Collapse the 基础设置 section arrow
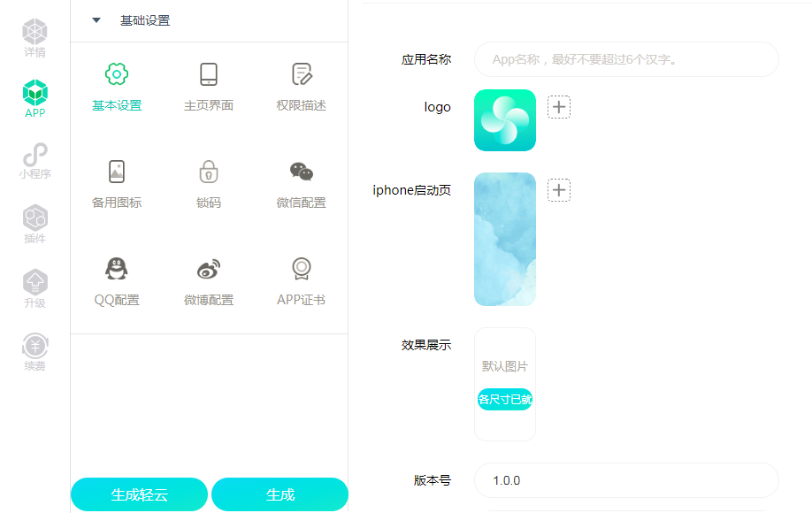Image resolution: width=812 pixels, height=513 pixels. [x=96, y=20]
